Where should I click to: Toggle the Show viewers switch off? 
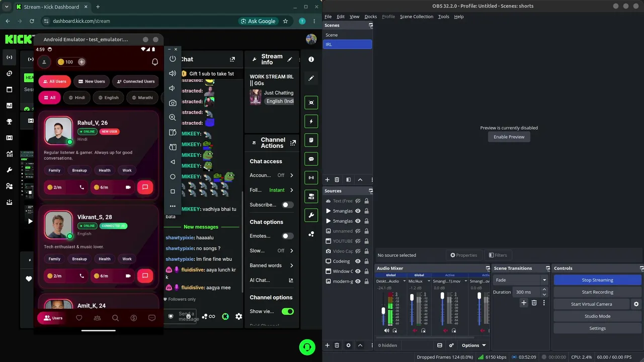(288, 311)
